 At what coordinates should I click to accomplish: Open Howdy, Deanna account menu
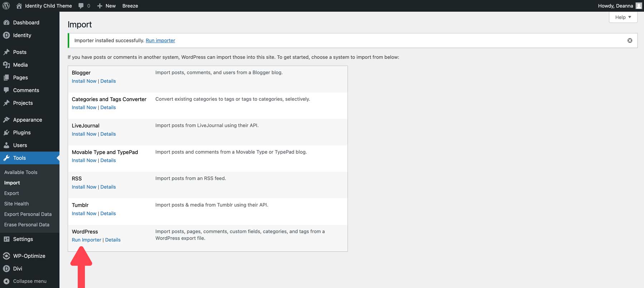click(620, 6)
